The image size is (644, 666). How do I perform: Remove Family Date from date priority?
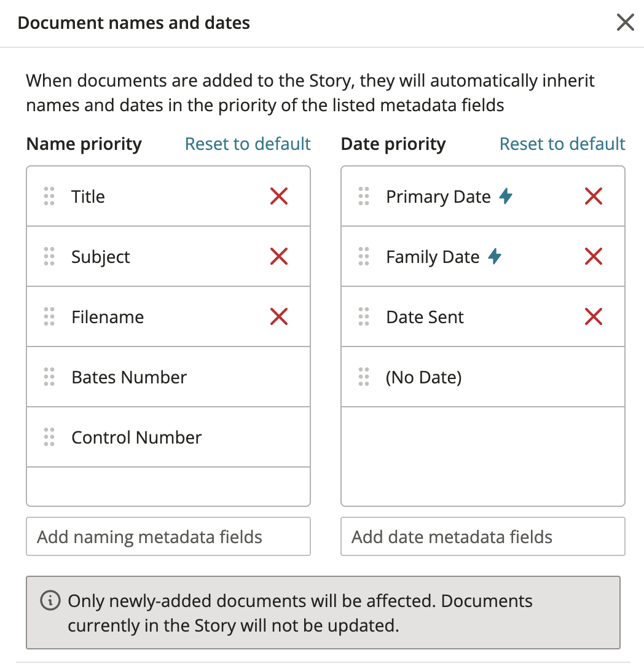pyautogui.click(x=594, y=257)
